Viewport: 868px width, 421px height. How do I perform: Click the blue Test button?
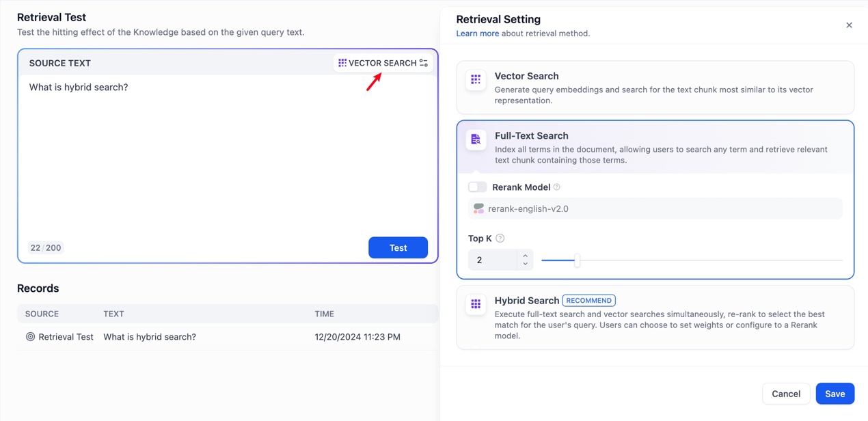[x=398, y=247]
